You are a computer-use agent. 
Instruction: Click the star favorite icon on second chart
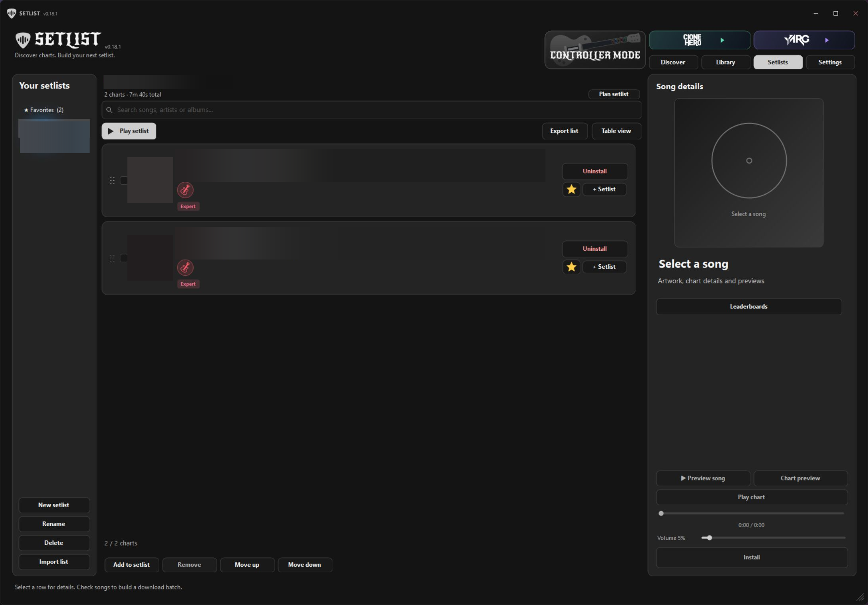[x=571, y=267]
